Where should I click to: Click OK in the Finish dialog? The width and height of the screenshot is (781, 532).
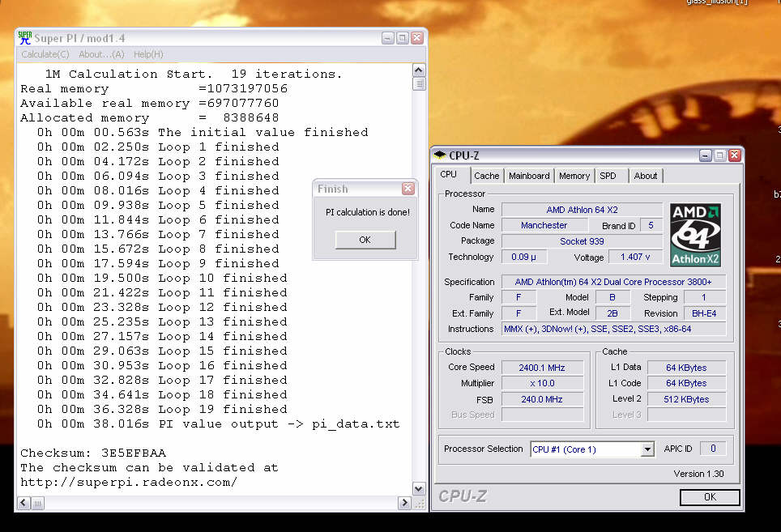(365, 240)
